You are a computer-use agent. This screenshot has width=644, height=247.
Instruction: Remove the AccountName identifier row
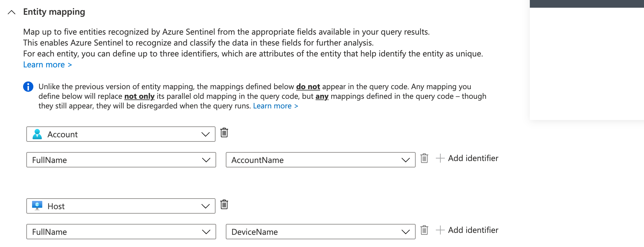424,158
